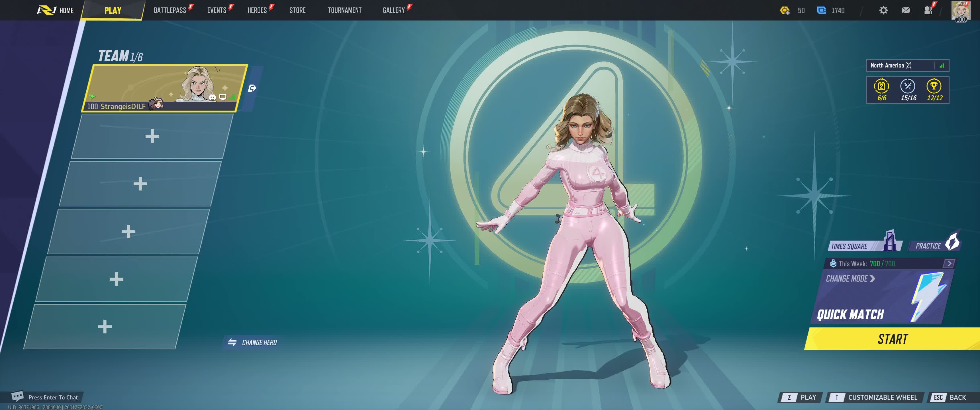This screenshot has width=980, height=410.
Task: Open the settings gear icon
Action: tap(883, 10)
